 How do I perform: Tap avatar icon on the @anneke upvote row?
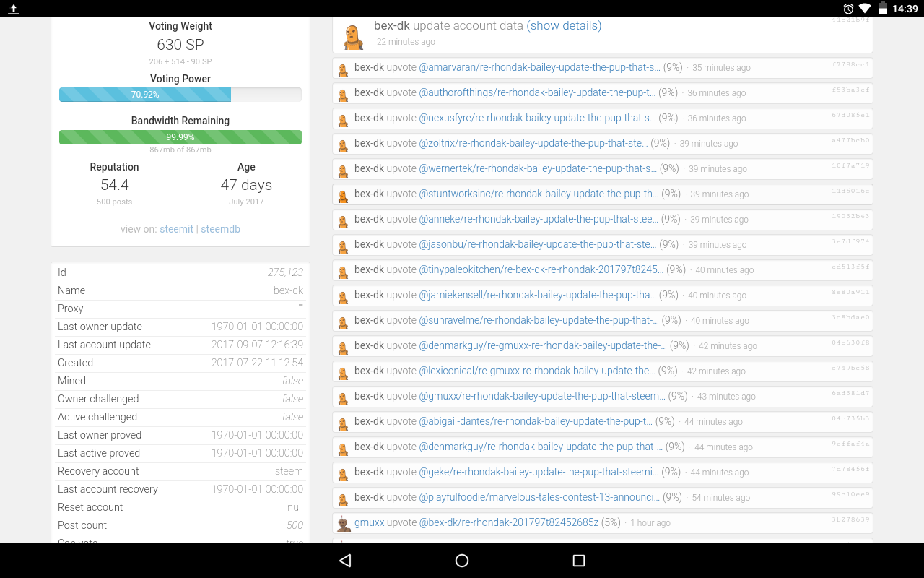click(x=344, y=221)
